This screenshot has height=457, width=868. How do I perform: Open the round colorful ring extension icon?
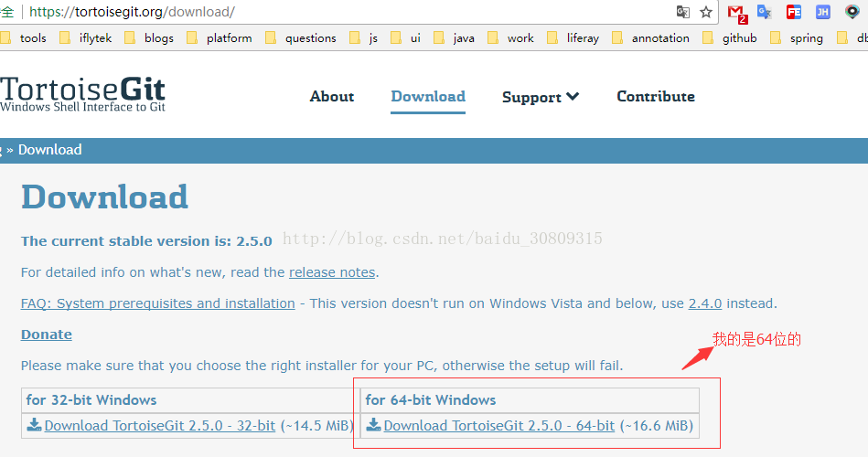coord(852,12)
